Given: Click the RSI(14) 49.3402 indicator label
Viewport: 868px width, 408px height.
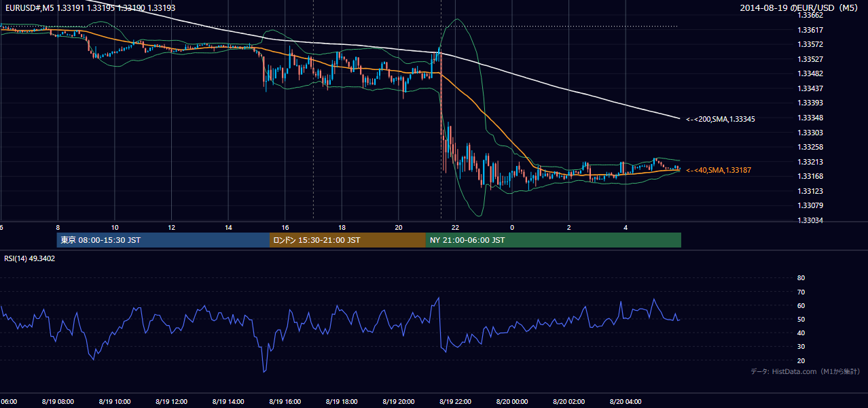Looking at the screenshot, I should tap(30, 258).
